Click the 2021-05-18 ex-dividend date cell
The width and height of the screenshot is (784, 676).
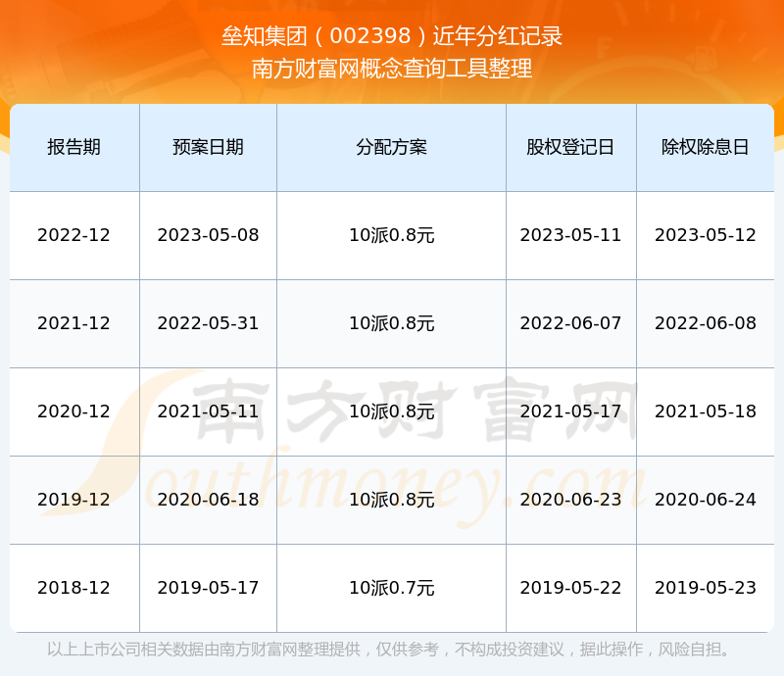[705, 411]
